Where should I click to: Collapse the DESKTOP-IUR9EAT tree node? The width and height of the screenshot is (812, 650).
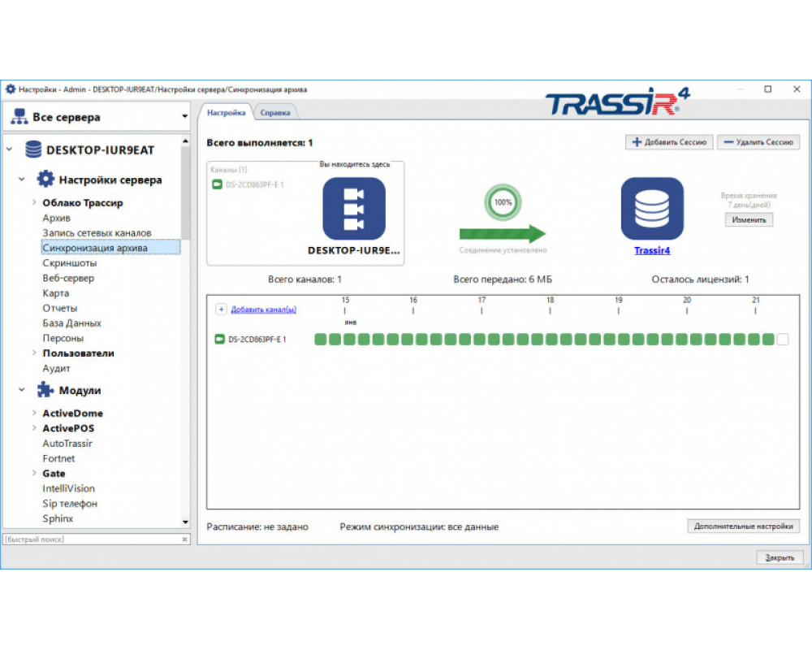(9, 149)
